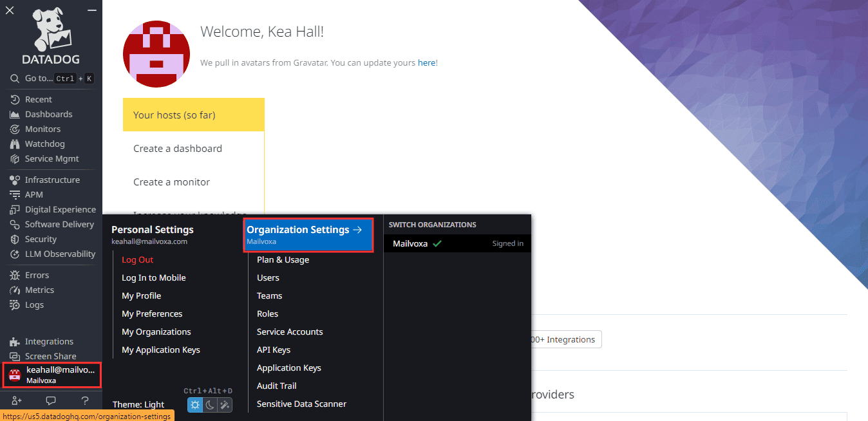Open Service Accounts
This screenshot has height=421, width=868.
click(290, 332)
